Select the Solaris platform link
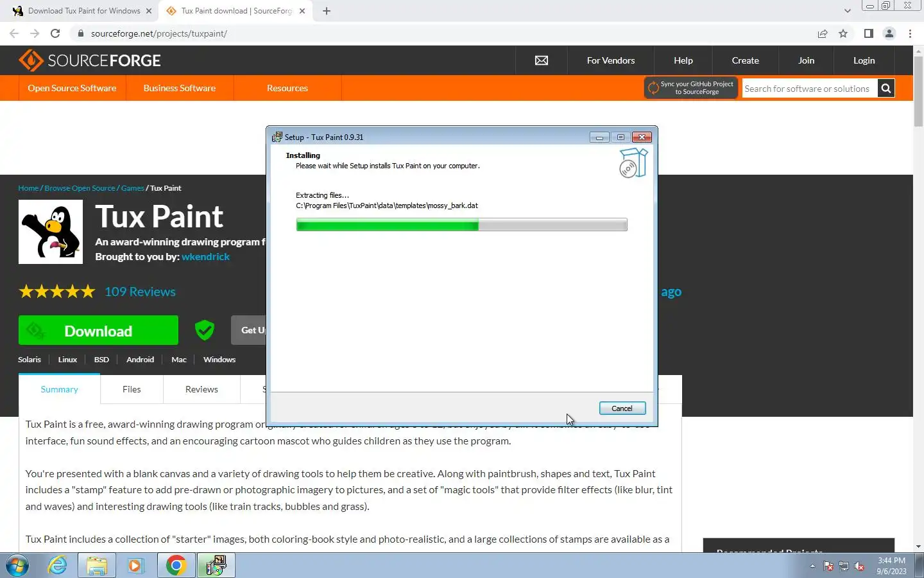This screenshot has height=578, width=924. (x=30, y=360)
